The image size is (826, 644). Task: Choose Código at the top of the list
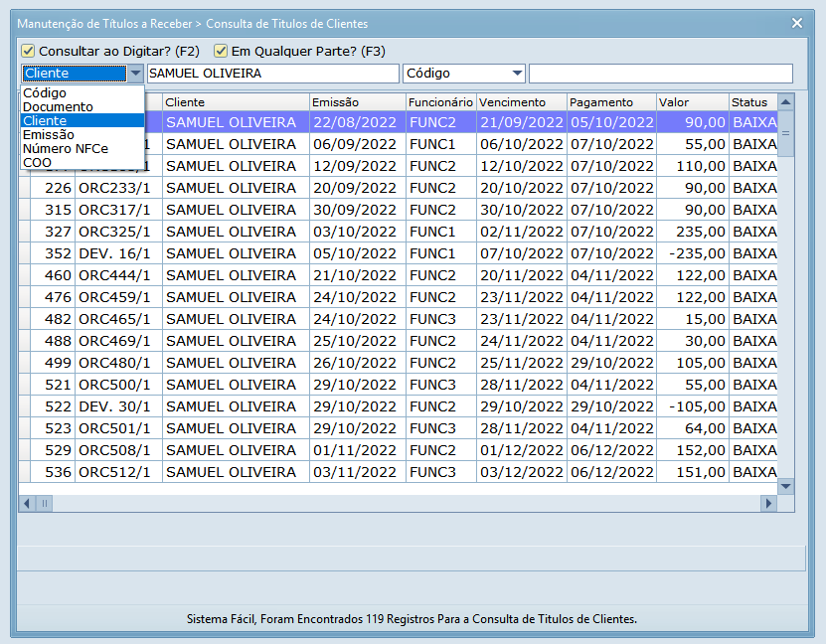coord(45,92)
